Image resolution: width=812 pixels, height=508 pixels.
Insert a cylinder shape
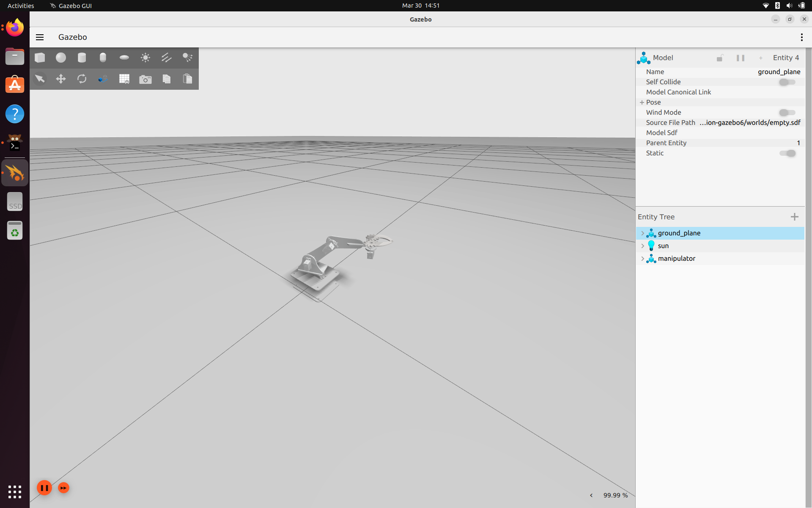[82, 58]
